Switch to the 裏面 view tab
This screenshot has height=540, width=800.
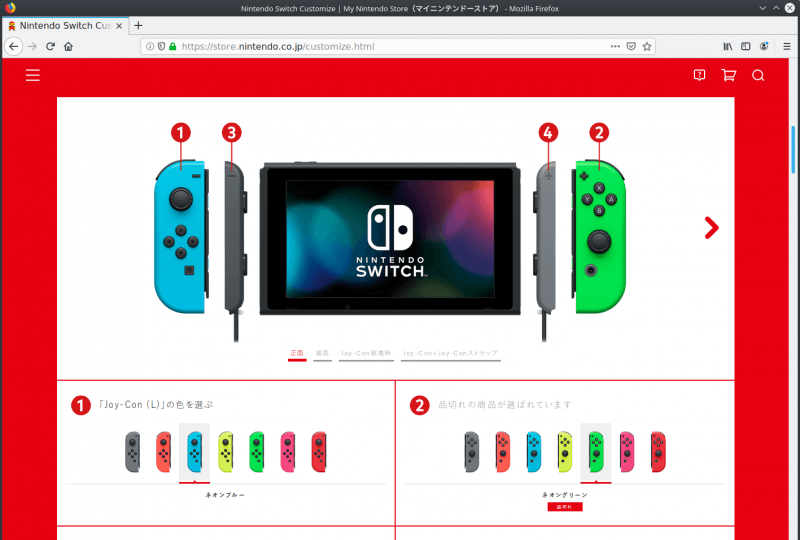[x=322, y=353]
